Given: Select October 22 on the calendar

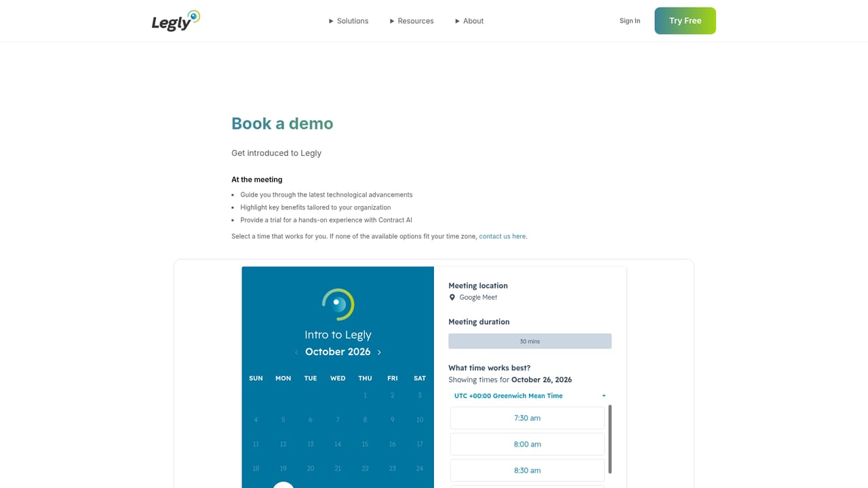Looking at the screenshot, I should (365, 468).
